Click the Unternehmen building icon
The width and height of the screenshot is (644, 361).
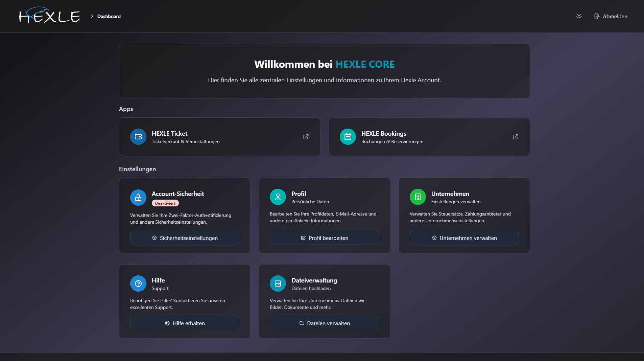(418, 197)
